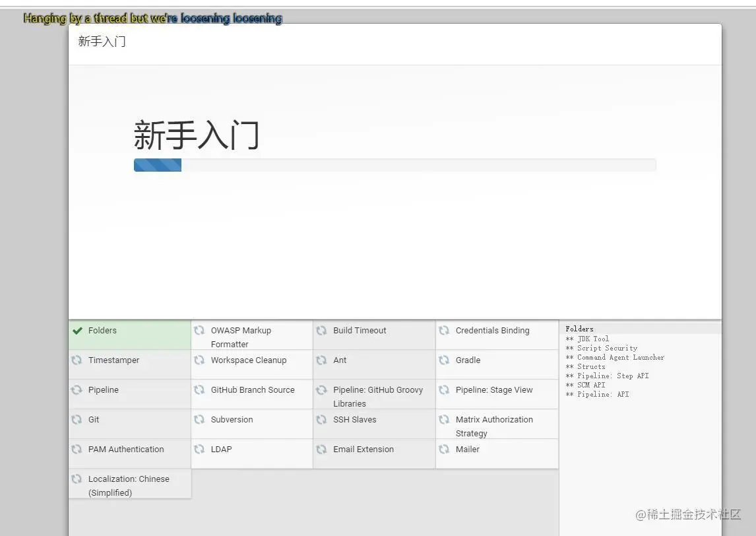
Task: Click the pending icon beside Subversion
Action: (199, 420)
